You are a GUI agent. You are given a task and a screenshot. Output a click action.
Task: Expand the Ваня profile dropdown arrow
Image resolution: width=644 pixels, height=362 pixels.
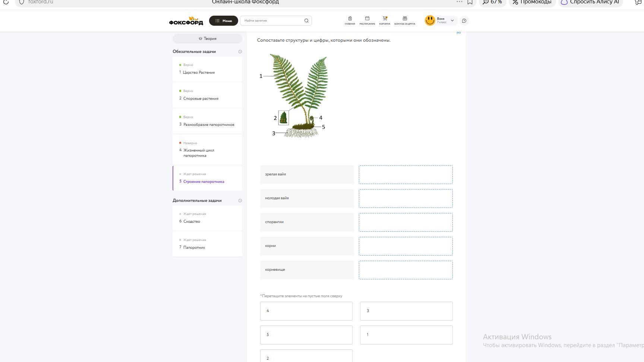[452, 20]
